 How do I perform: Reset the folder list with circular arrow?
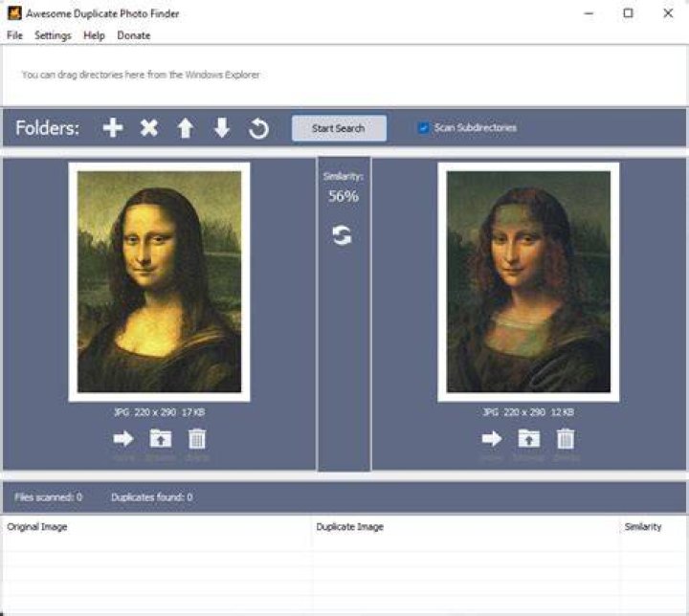tap(258, 129)
